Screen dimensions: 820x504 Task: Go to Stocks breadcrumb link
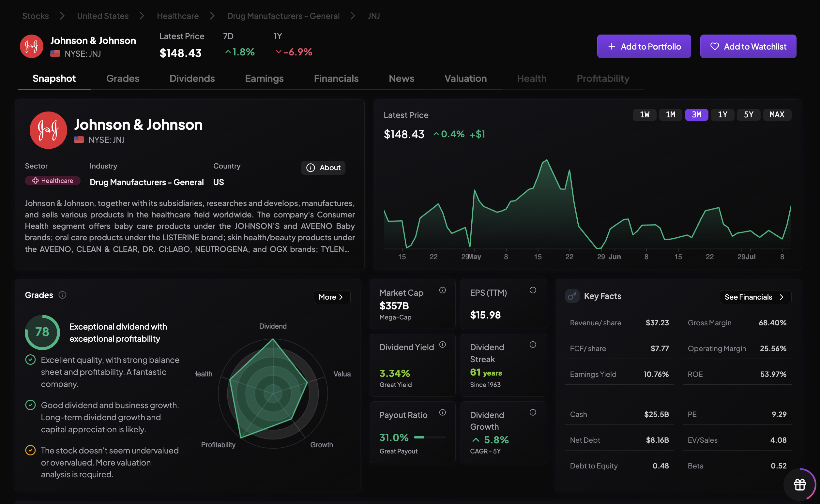pyautogui.click(x=35, y=16)
